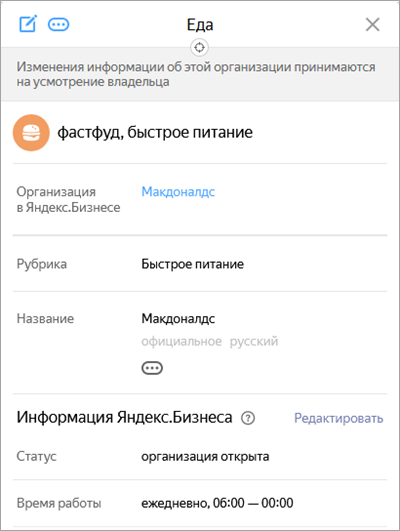Click the Информация Яндекс.Бизнеса section heading
This screenshot has height=531, width=400.
coord(124,417)
